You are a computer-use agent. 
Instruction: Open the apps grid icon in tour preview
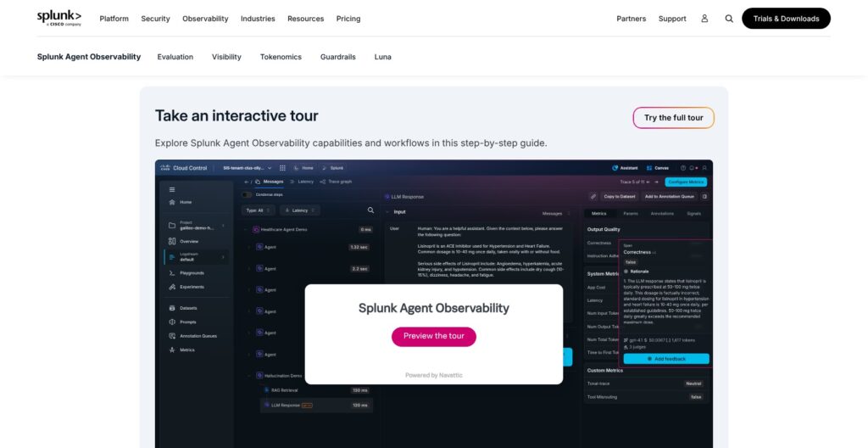click(282, 168)
